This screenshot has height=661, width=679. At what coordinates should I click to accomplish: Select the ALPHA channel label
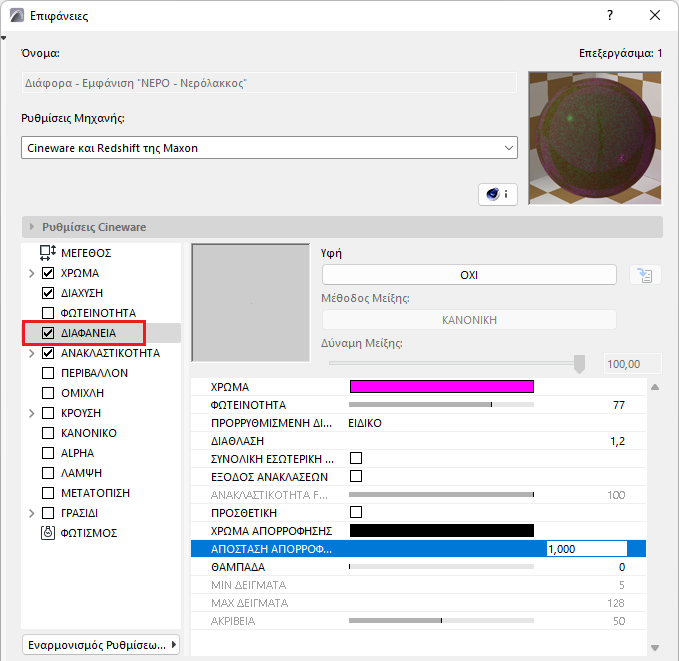[x=78, y=453]
